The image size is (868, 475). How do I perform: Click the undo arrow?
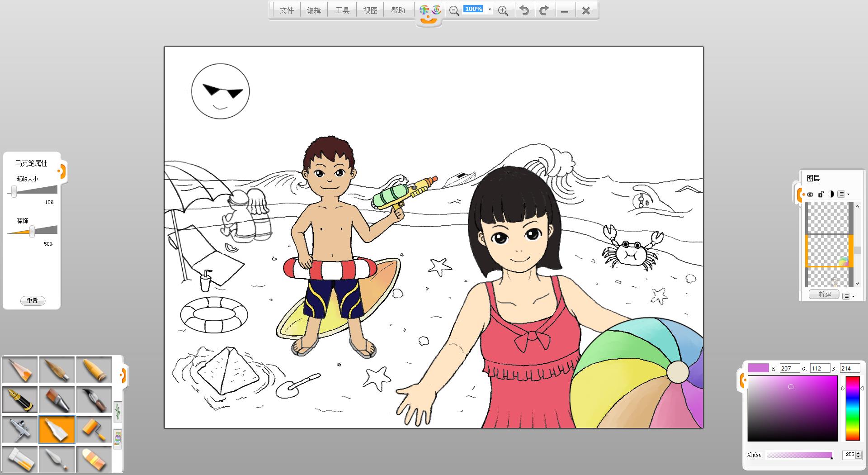click(x=524, y=10)
